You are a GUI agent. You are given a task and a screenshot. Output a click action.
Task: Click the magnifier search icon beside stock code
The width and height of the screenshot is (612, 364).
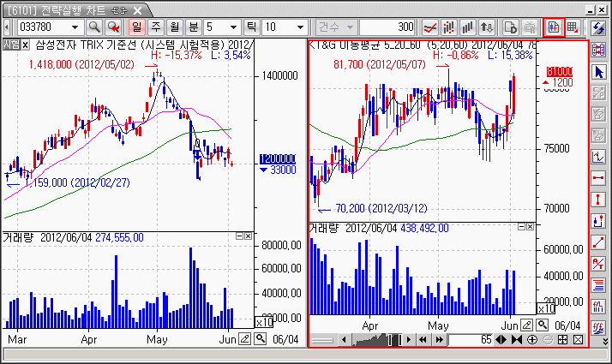(x=94, y=27)
